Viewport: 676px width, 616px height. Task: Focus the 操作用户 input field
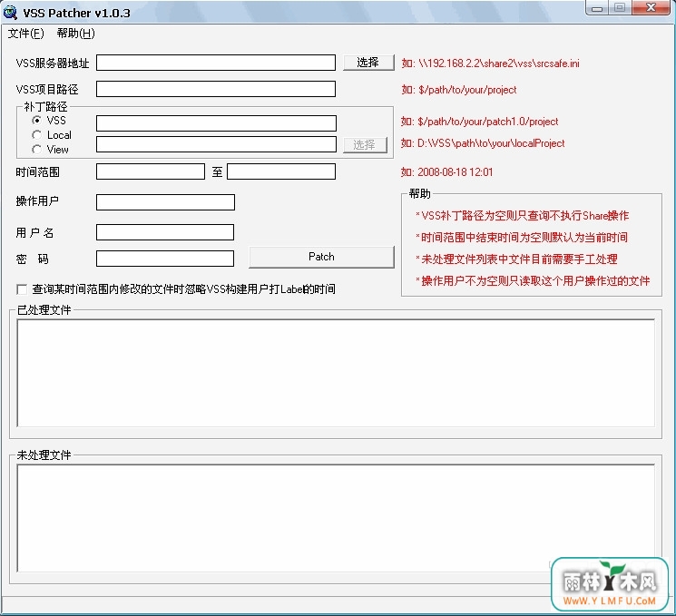(x=165, y=202)
